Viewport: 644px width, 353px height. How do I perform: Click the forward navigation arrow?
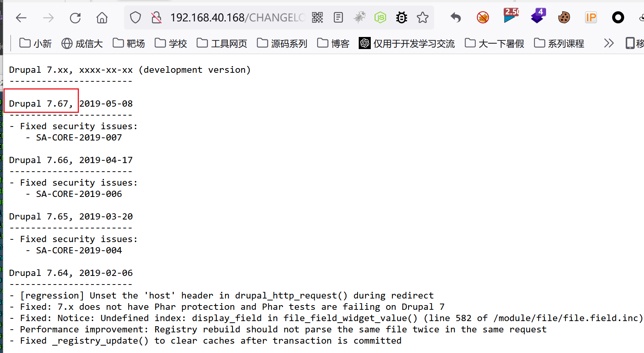[48, 18]
